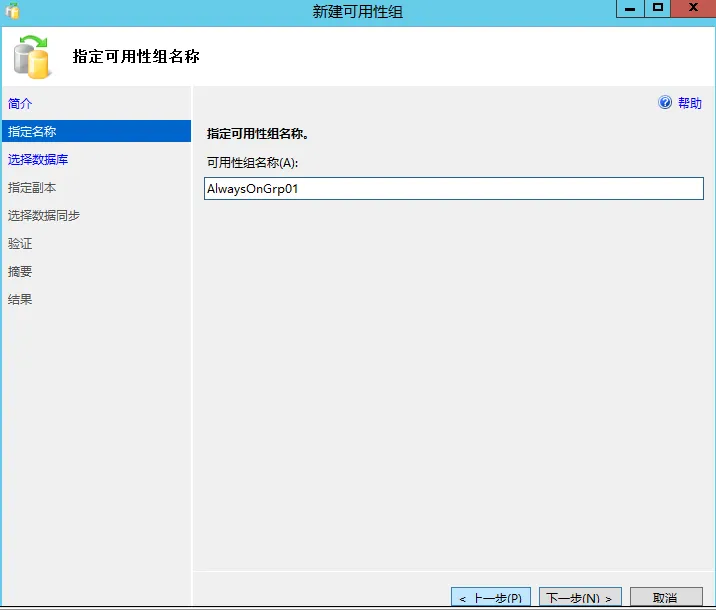Click the 取消 cancel button
The height and width of the screenshot is (610, 716).
(666, 597)
